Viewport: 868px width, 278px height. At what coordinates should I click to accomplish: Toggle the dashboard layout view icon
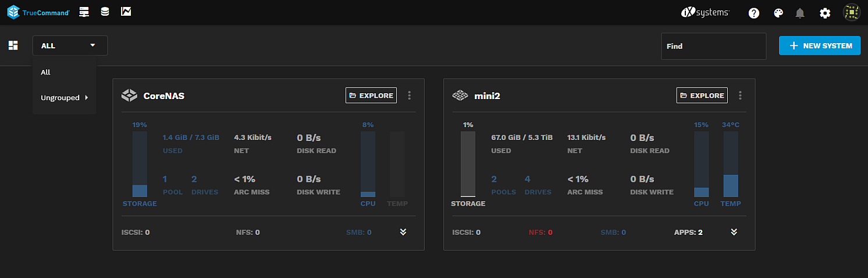[x=13, y=45]
